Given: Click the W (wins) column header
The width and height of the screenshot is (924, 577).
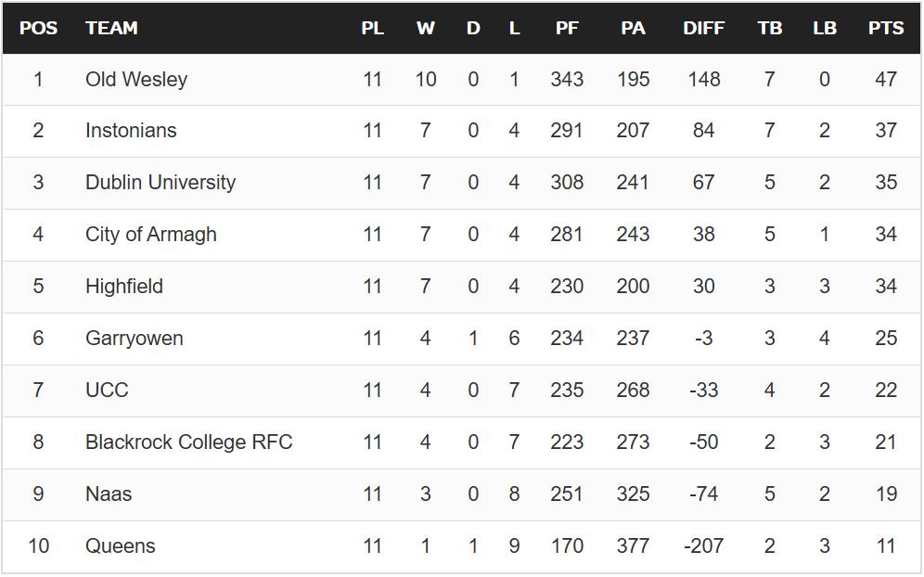Looking at the screenshot, I should [425, 29].
